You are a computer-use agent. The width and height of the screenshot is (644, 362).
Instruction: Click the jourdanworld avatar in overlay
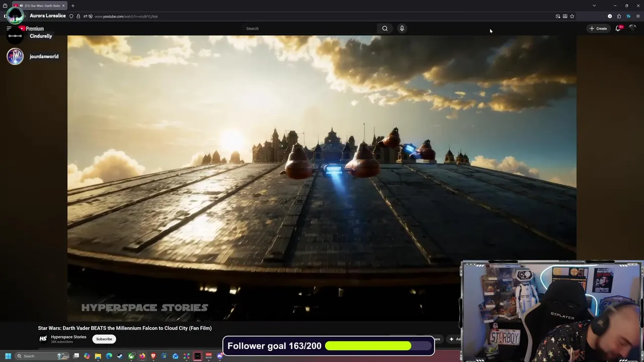pos(15,56)
